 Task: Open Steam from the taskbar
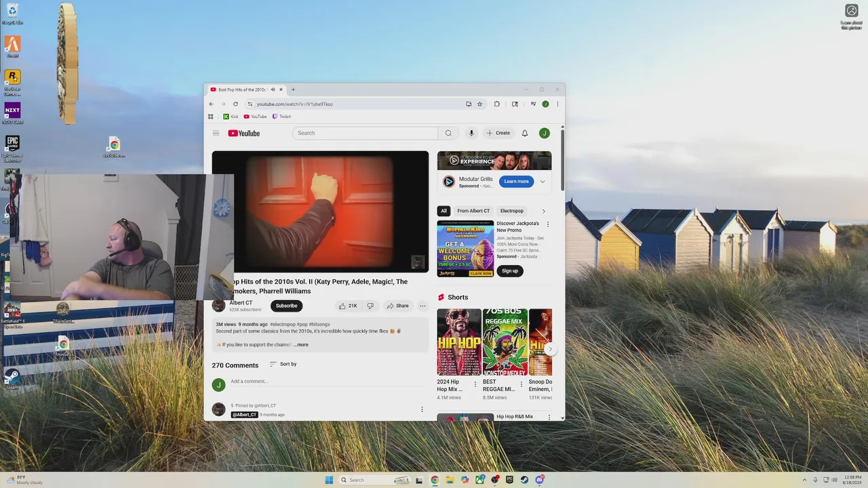524,480
